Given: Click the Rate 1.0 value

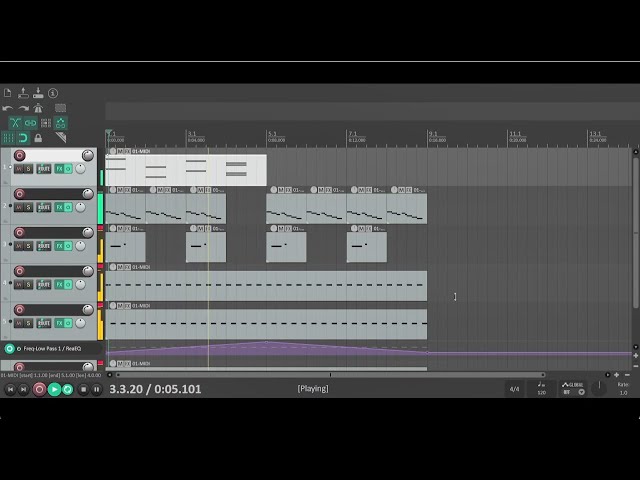Looking at the screenshot, I should pos(623,393).
